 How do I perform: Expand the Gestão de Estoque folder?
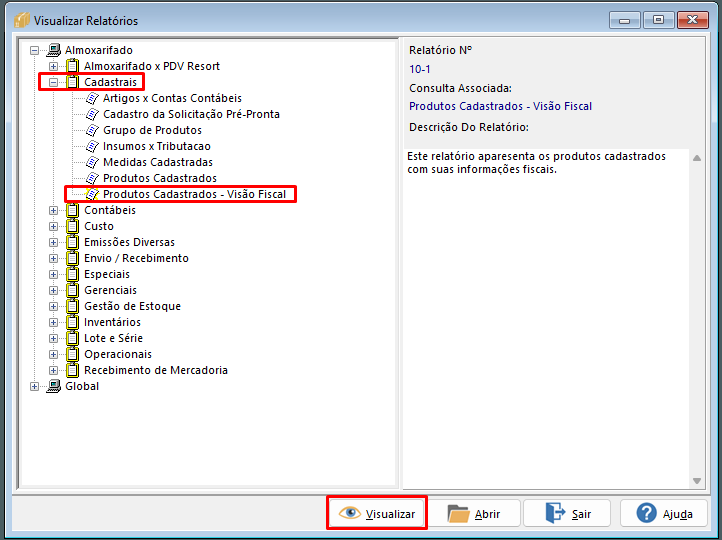53,306
